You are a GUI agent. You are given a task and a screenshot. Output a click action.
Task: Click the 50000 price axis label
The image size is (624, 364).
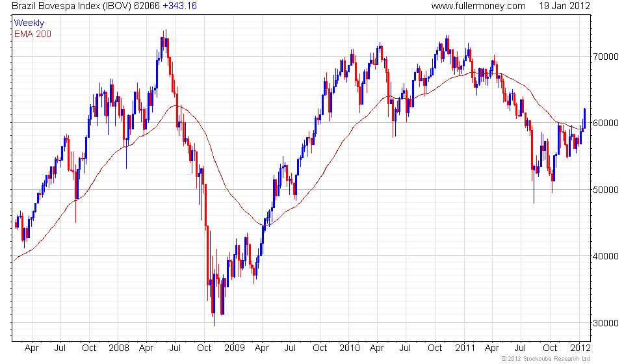pos(606,190)
